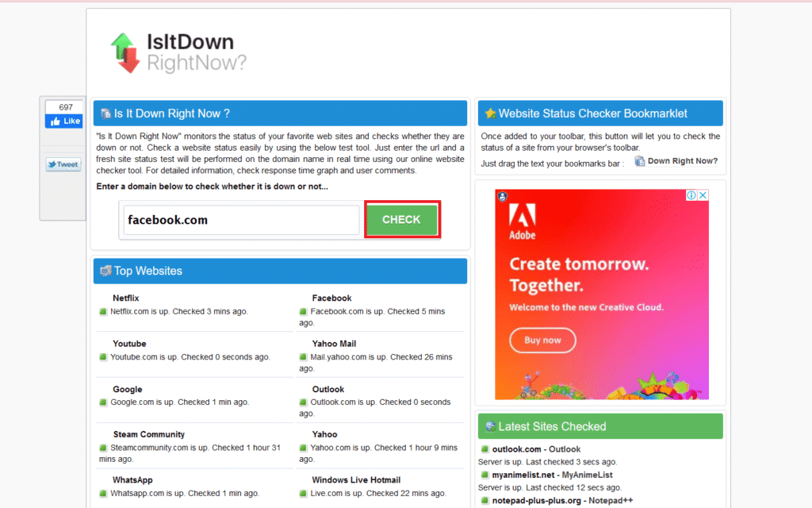Click the Top Websites header icon

click(105, 271)
